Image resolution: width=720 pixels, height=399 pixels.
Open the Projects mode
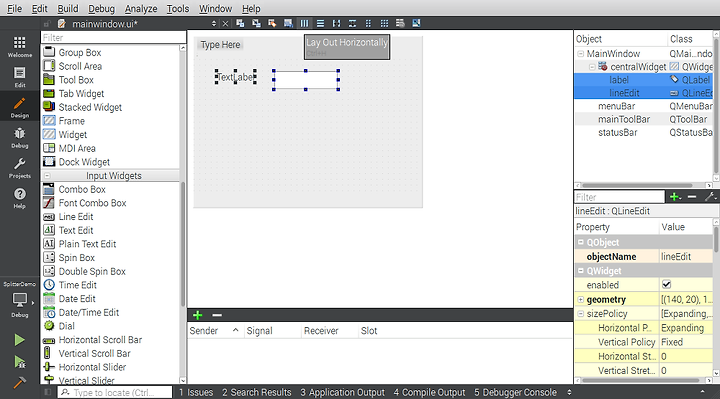(20, 168)
